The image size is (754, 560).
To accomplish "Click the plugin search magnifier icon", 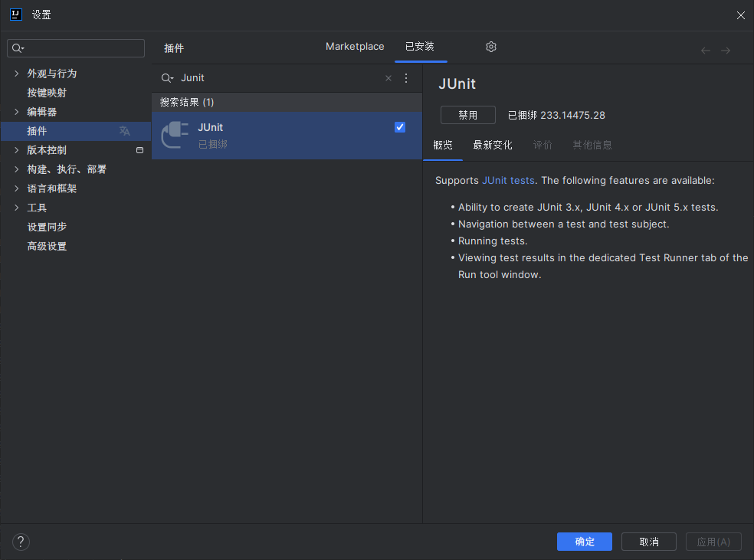I will [x=166, y=78].
